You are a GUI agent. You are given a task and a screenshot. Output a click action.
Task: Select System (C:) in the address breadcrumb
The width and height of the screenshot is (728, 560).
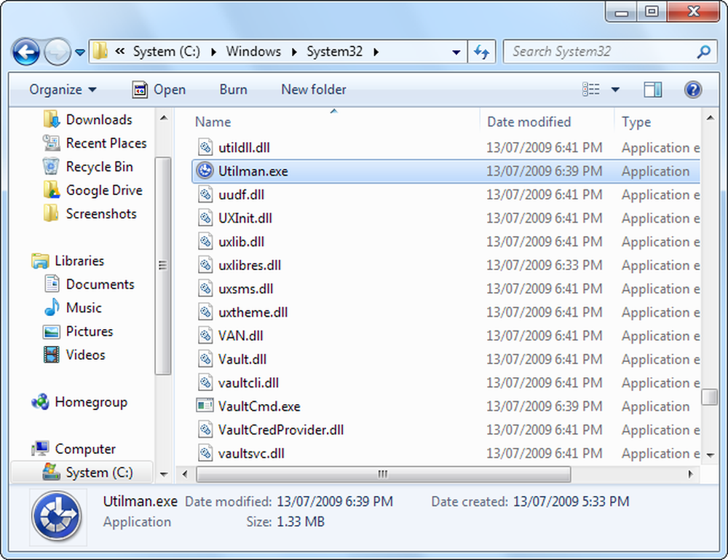(166, 51)
